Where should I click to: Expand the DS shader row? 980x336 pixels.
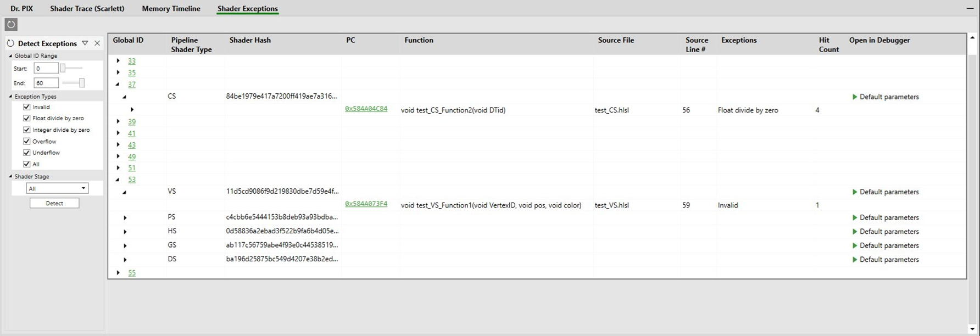pos(125,260)
